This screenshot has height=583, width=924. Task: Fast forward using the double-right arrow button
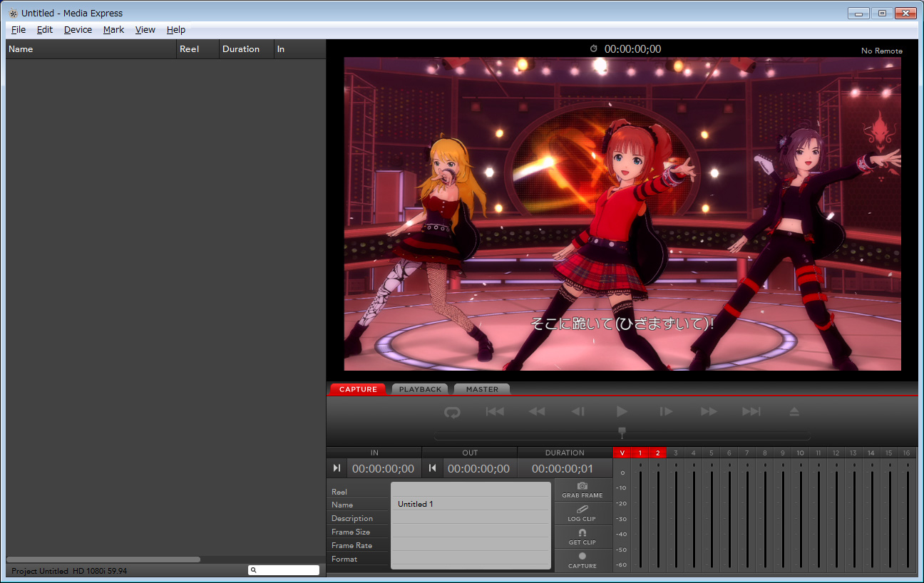click(709, 412)
